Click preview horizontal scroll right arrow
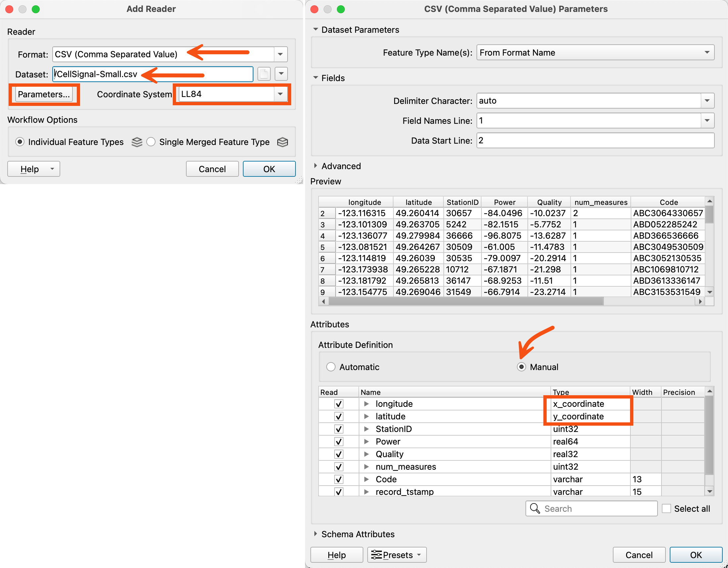Screen dimensions: 728x568 click(700, 301)
